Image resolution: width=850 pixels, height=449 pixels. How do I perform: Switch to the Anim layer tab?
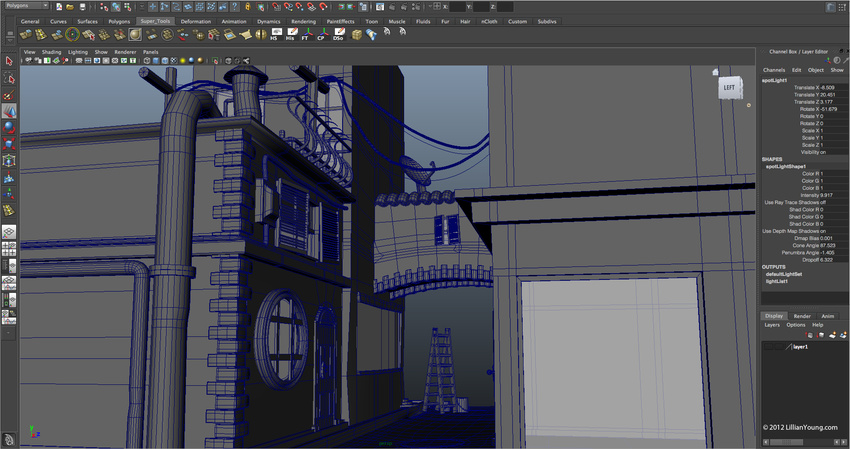[828, 316]
